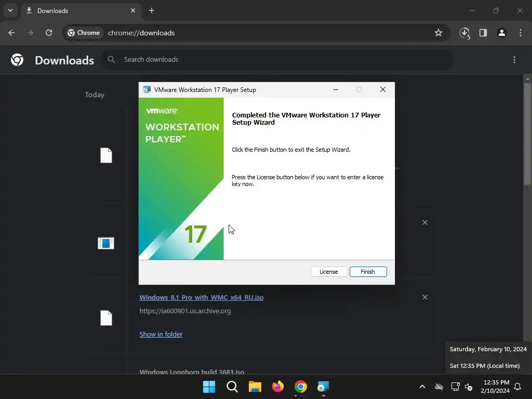
Task: Open Chrome downloads bubble icon
Action: coord(465,33)
